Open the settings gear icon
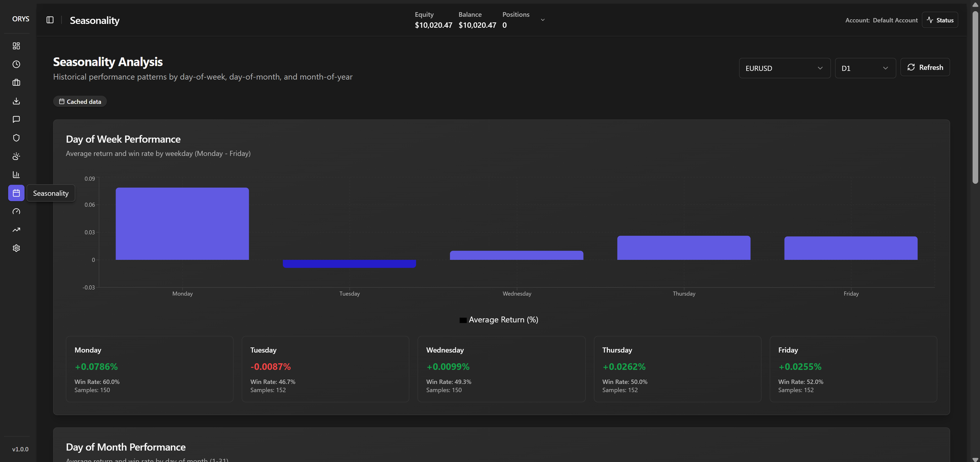The image size is (980, 462). click(16, 248)
